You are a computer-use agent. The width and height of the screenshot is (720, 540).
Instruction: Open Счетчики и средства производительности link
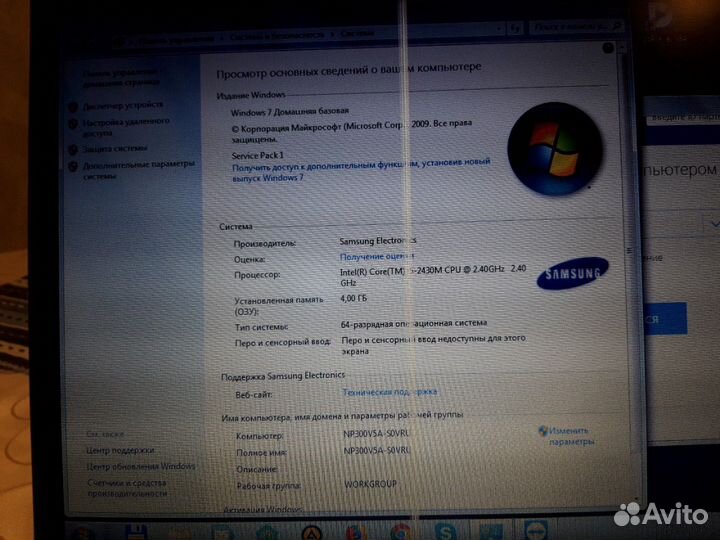[127, 488]
